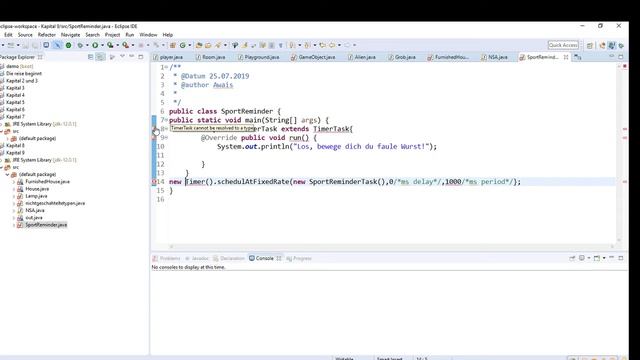640x360 pixels.
Task: Expand FurnishedHouse.java in tree
Action: click(x=14, y=182)
